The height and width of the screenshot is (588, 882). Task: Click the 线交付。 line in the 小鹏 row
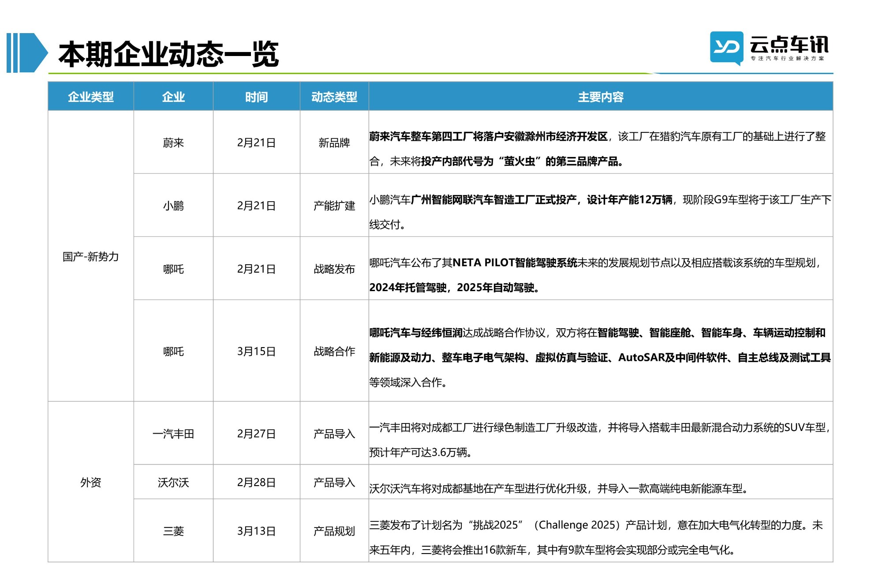tap(388, 224)
